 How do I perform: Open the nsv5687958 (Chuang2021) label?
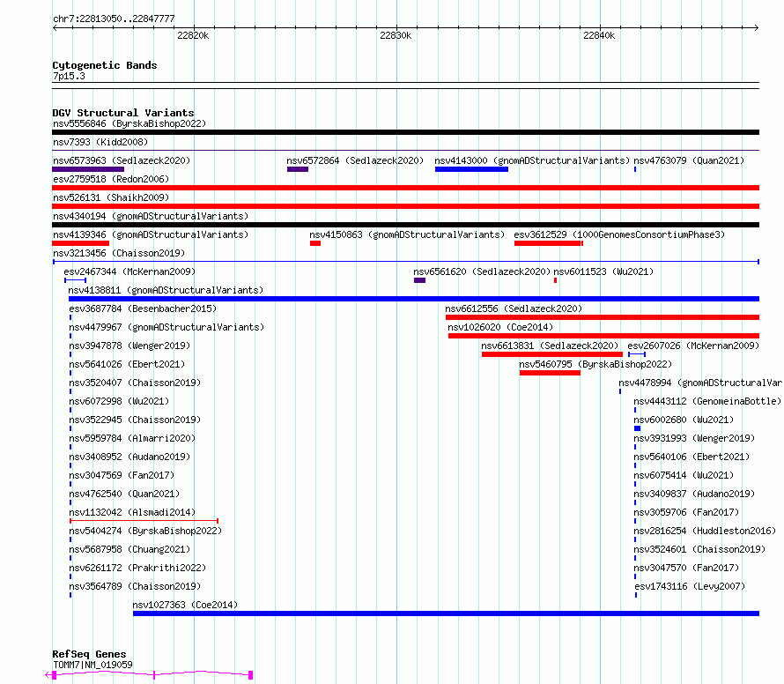[129, 549]
